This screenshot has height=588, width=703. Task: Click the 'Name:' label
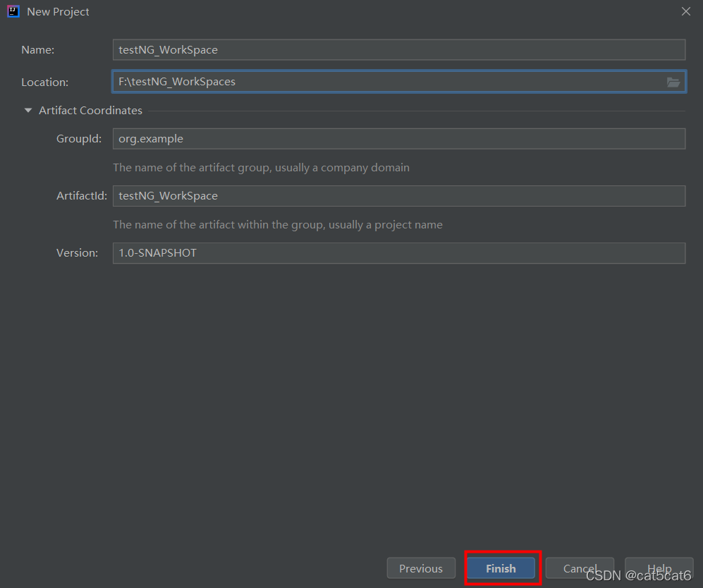(37, 50)
